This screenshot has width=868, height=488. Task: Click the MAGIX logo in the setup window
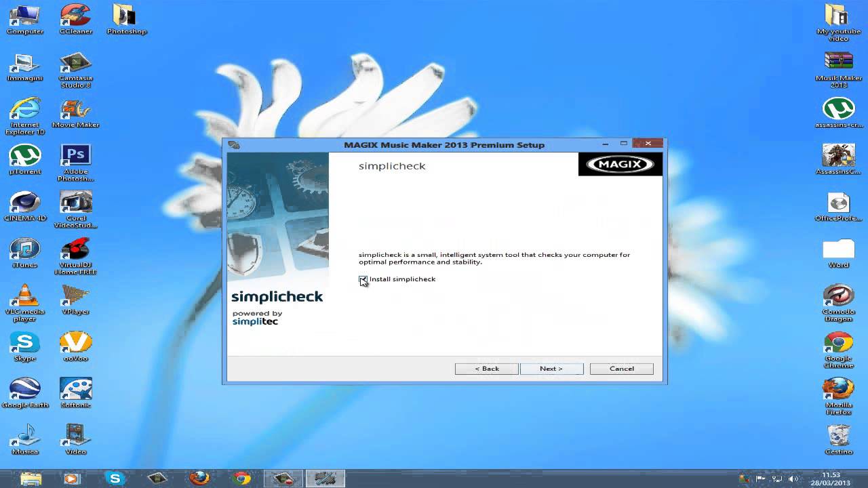coord(620,164)
